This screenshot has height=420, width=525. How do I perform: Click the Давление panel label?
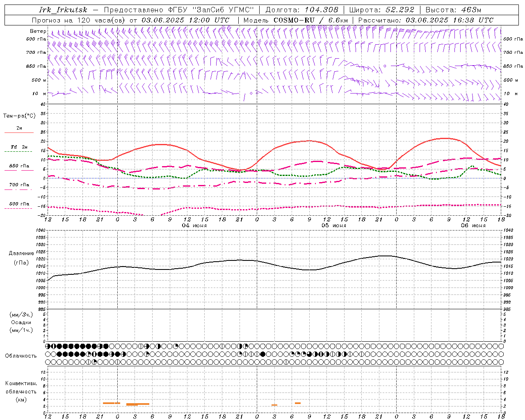[21, 253]
